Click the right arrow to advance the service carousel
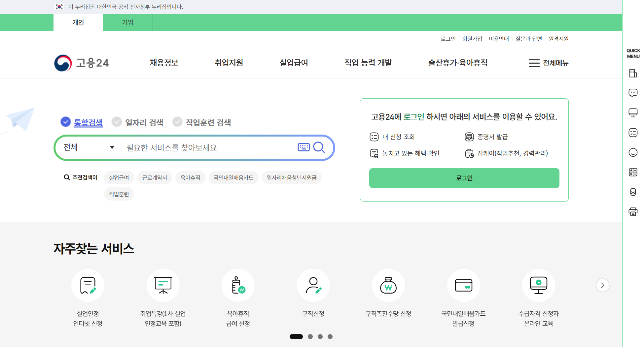 602,285
